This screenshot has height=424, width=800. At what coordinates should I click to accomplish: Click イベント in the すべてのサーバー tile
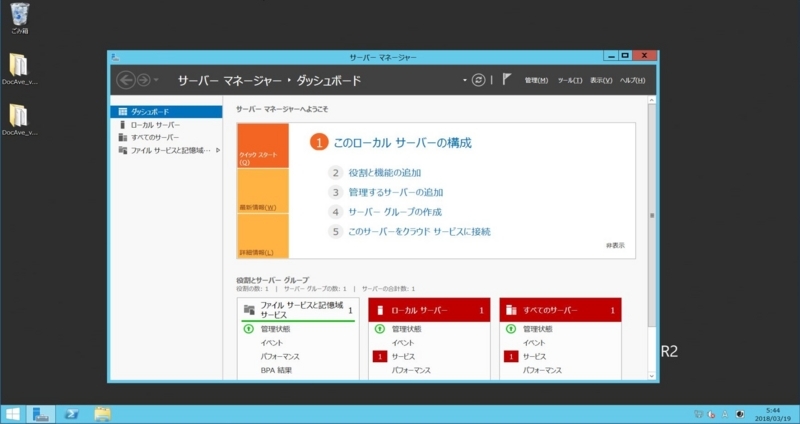[534, 343]
